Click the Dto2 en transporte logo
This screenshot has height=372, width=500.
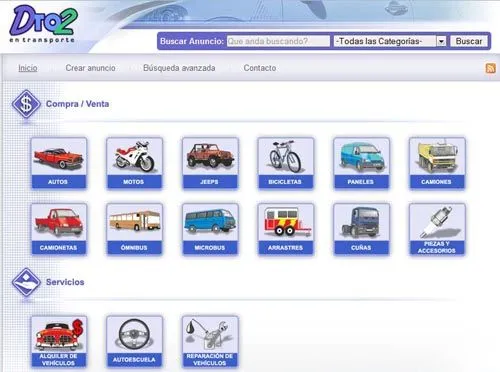pos(43,24)
